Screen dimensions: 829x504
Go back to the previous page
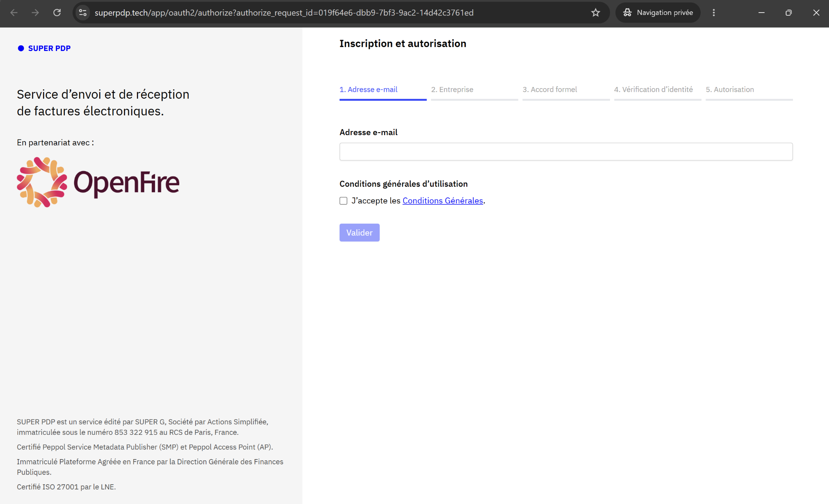pyautogui.click(x=14, y=13)
